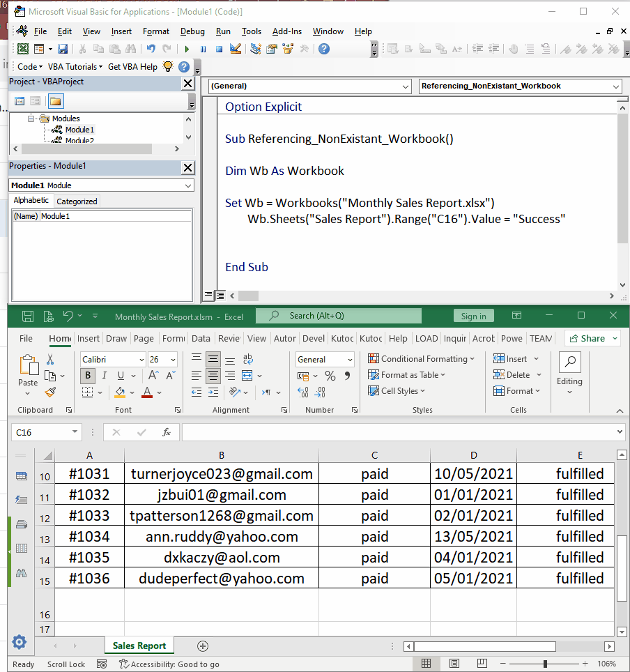Toggle Bold formatting in the ribbon
This screenshot has height=672, width=630.
tap(86, 375)
